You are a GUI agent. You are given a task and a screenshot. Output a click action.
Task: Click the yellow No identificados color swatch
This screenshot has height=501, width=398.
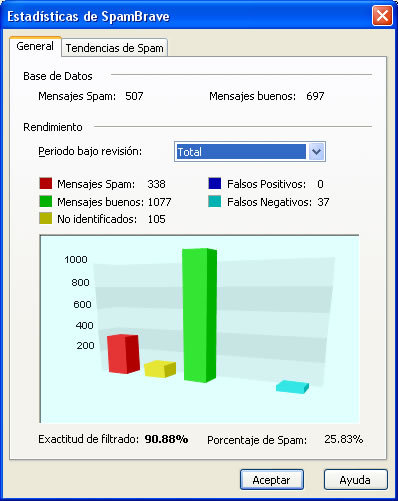click(46, 218)
